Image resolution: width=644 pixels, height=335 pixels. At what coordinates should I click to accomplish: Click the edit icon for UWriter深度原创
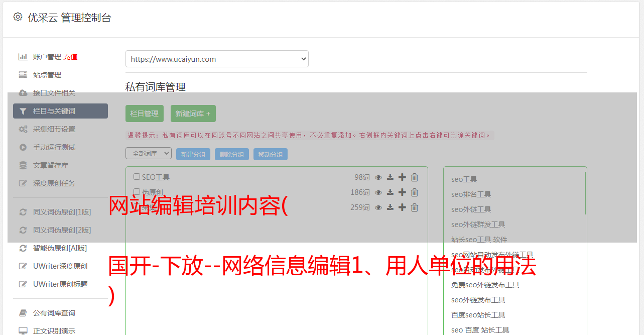click(x=23, y=266)
